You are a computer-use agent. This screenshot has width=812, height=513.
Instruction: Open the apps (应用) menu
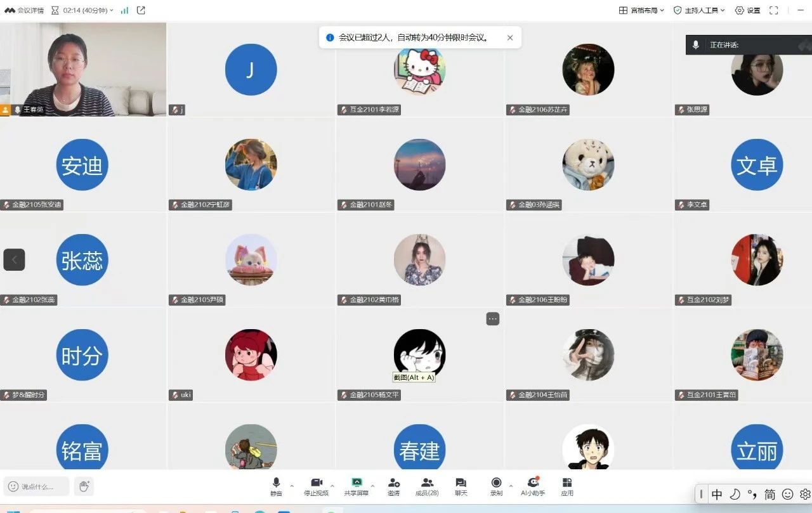567,486
